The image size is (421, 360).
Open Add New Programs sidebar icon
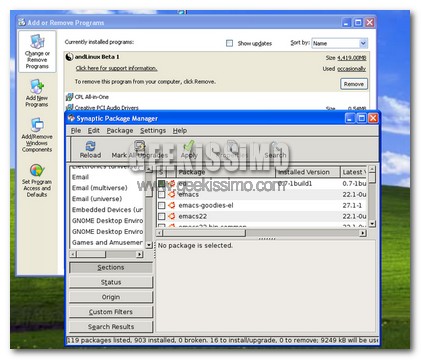click(37, 86)
